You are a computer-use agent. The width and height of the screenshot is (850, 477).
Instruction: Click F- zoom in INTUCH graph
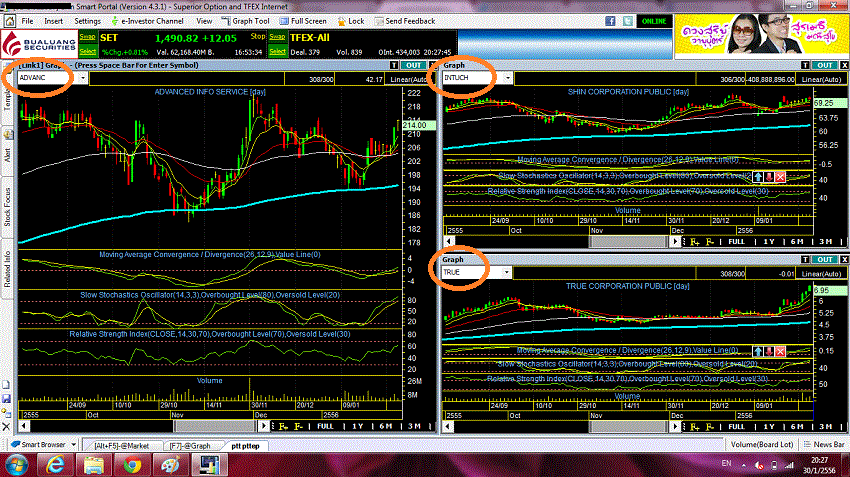coord(710,242)
